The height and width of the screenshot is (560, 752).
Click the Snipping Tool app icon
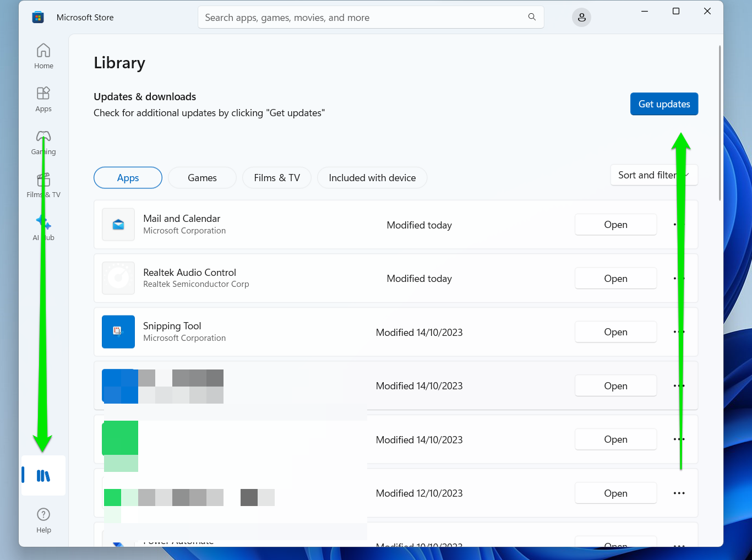pos(118,332)
